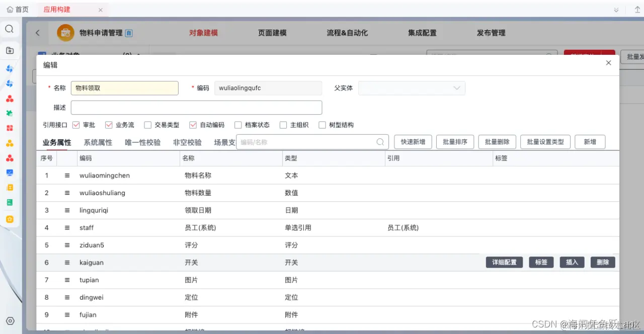Click the small blue badge after 物料申请管理
644x334 pixels.
point(129,33)
